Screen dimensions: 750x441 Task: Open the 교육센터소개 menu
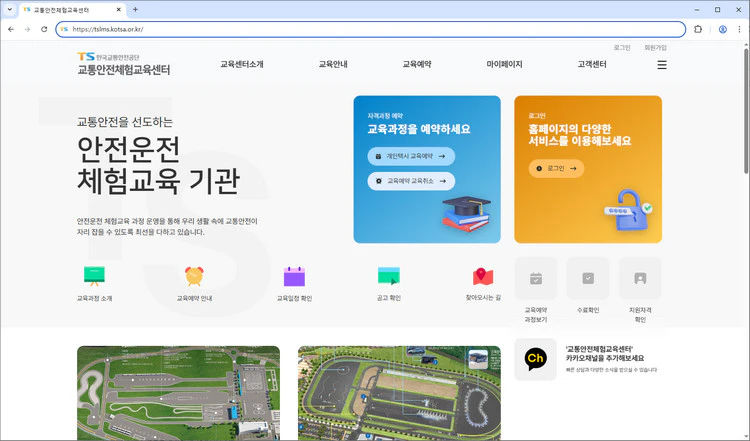[242, 64]
